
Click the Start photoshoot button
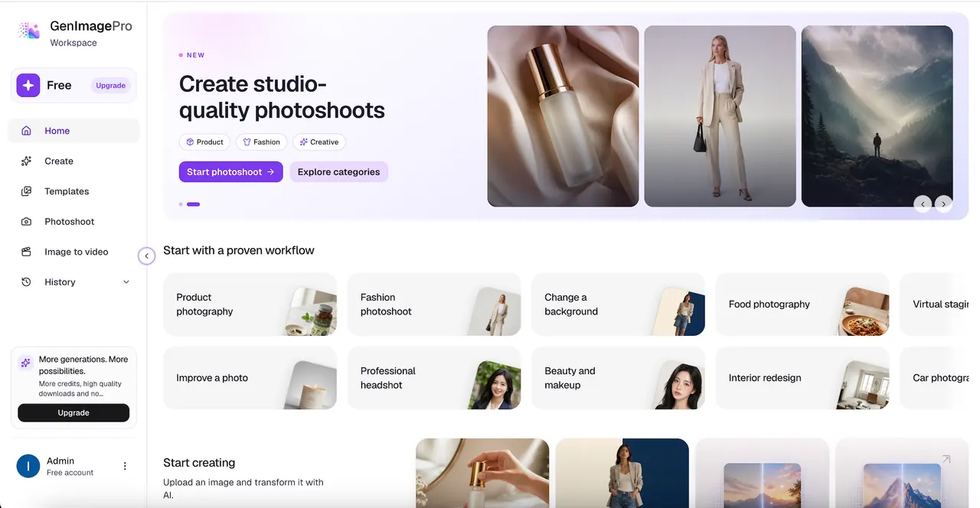(x=231, y=172)
